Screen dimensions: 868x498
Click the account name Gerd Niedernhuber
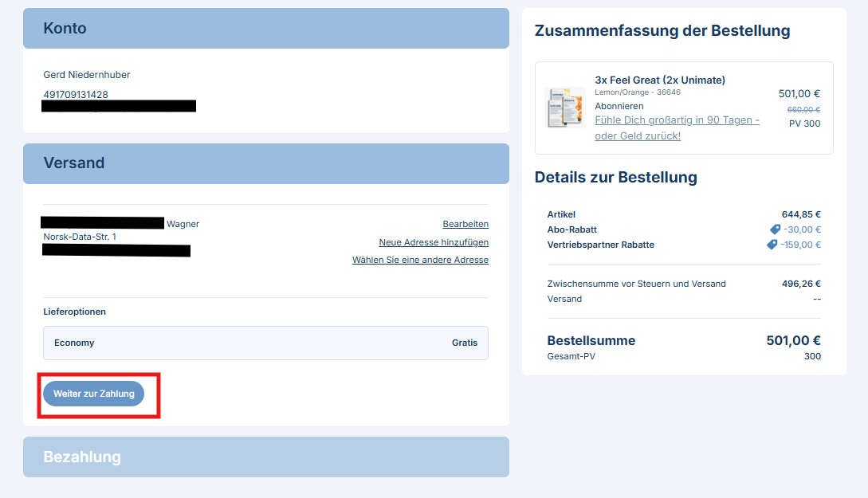[87, 75]
